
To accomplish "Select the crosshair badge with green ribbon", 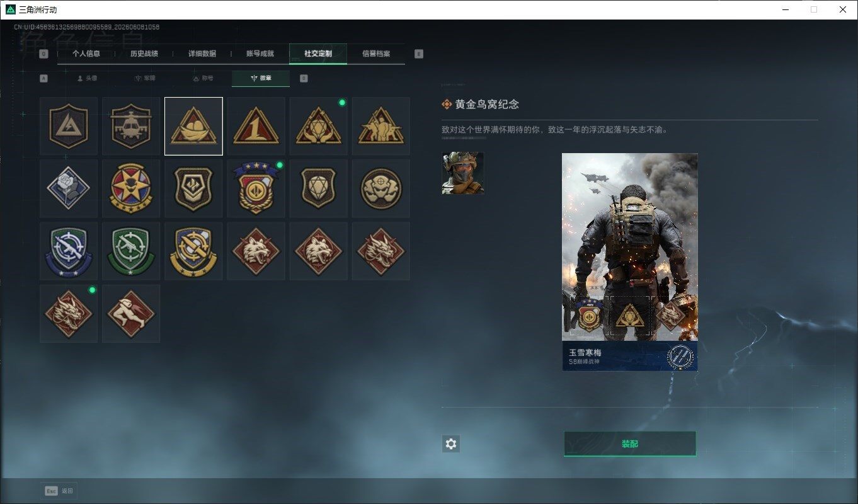I will tap(131, 251).
